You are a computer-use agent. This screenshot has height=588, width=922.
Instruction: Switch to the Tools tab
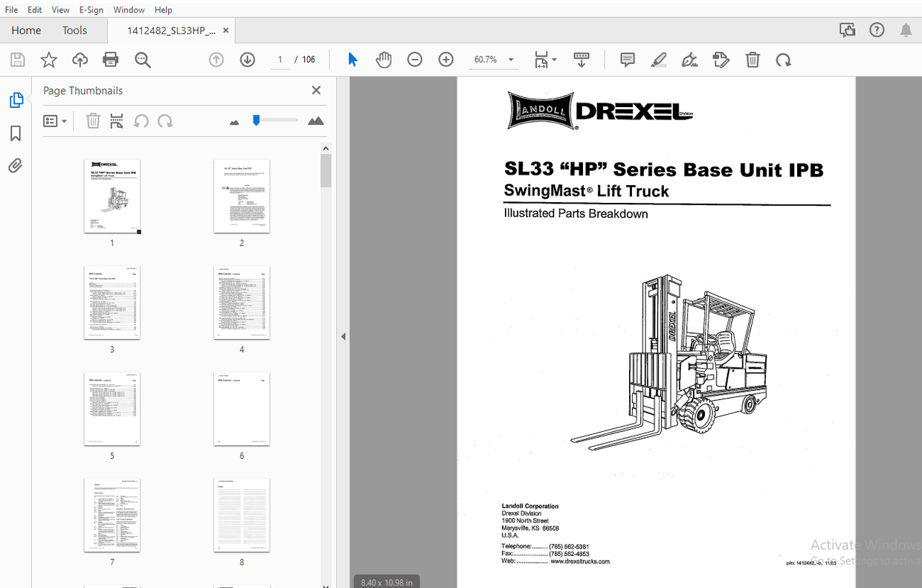pyautogui.click(x=74, y=30)
